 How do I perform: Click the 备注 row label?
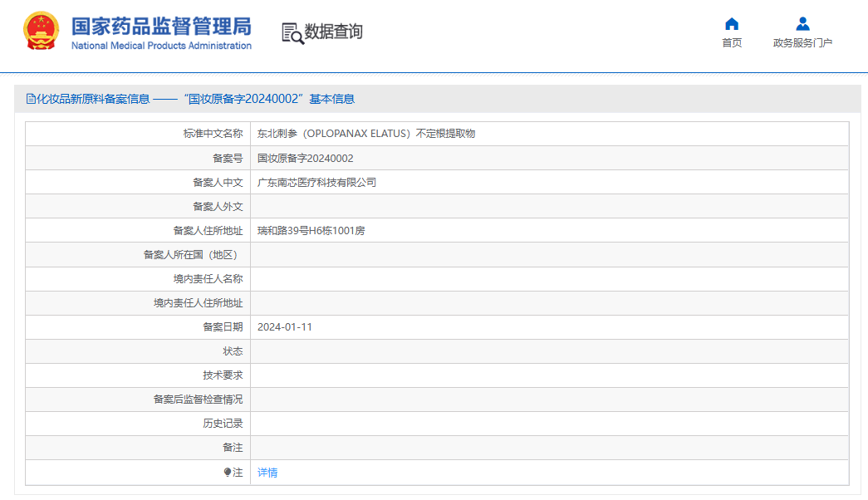[x=233, y=448]
